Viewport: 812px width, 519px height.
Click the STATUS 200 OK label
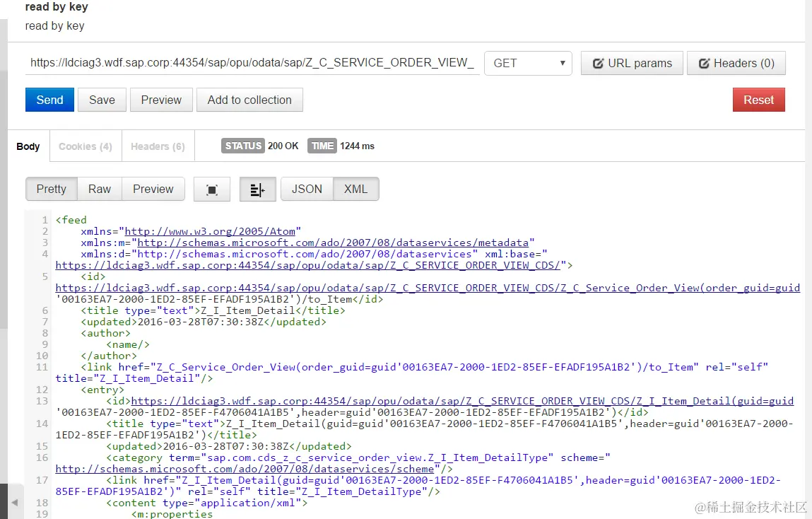(260, 146)
